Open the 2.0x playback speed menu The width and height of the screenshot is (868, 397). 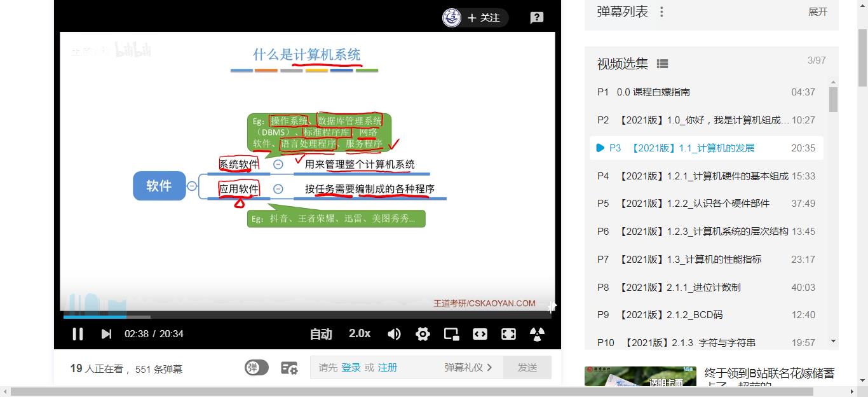[x=360, y=333]
